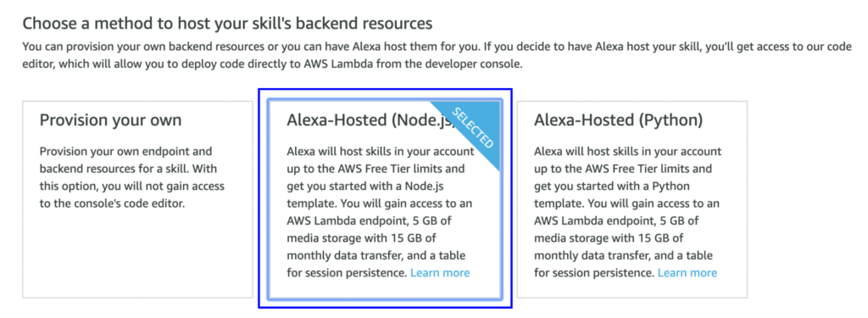Click 'AWS Free Tier limits' in Python card
The width and height of the screenshot is (868, 318).
click(636, 169)
